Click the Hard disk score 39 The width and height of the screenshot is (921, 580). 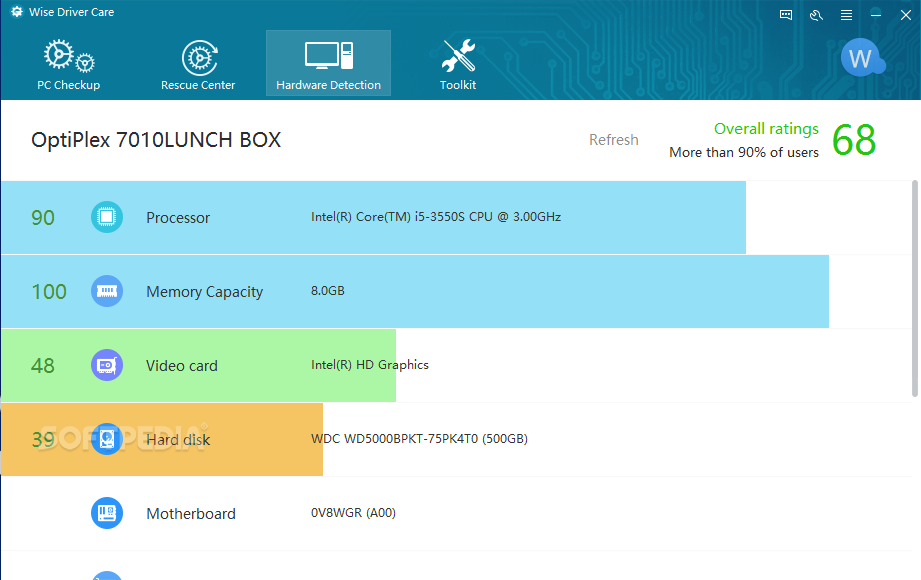(x=43, y=440)
